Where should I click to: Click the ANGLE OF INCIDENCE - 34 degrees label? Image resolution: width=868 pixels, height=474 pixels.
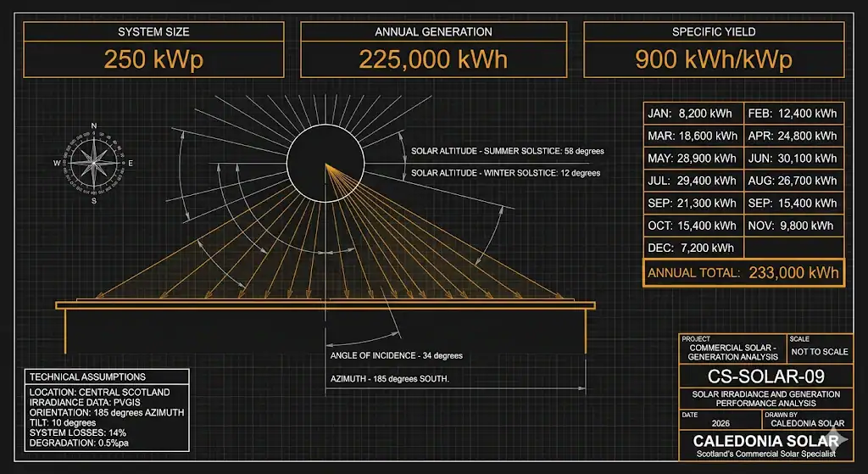(397, 355)
